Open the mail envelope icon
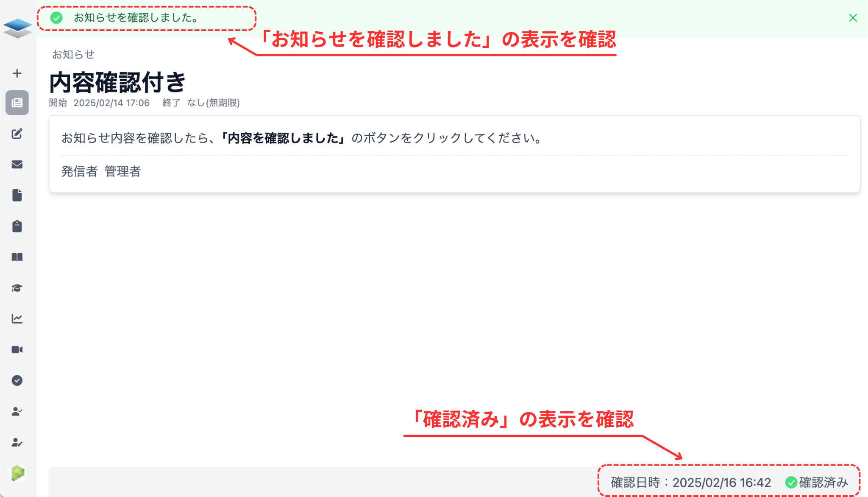The width and height of the screenshot is (868, 497). click(17, 165)
